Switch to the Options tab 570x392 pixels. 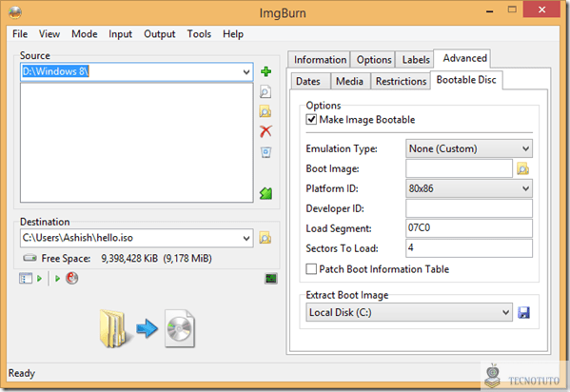374,59
